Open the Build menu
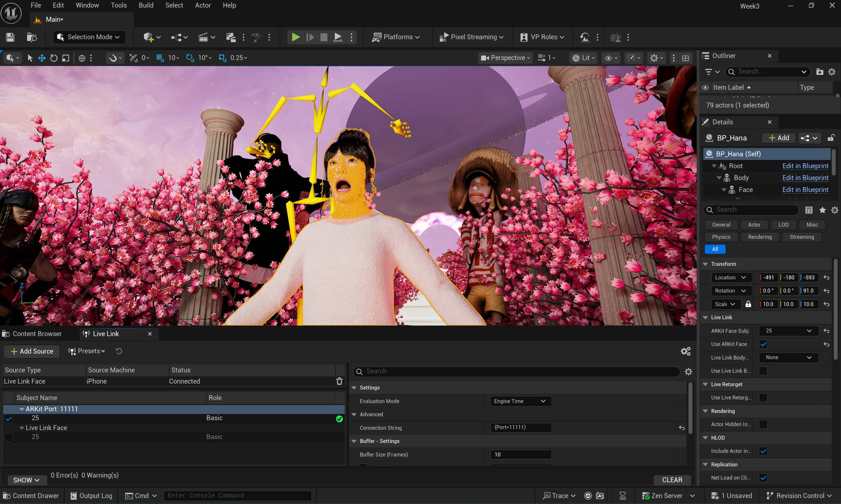This screenshot has width=841, height=504. [146, 5]
